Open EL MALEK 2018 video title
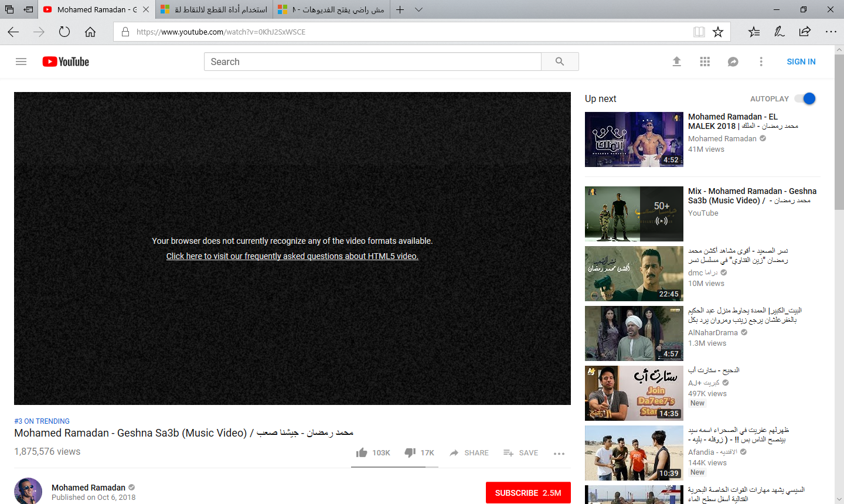844x504 pixels. click(743, 121)
